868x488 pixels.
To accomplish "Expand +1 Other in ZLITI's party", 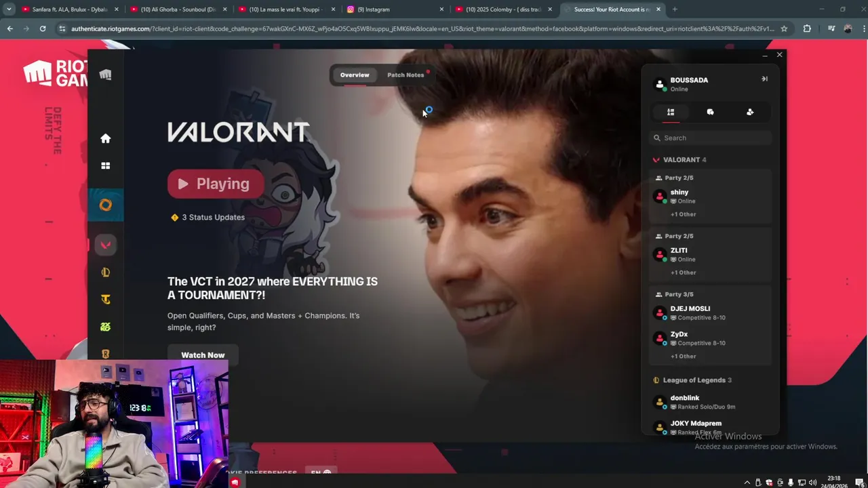I will point(683,272).
